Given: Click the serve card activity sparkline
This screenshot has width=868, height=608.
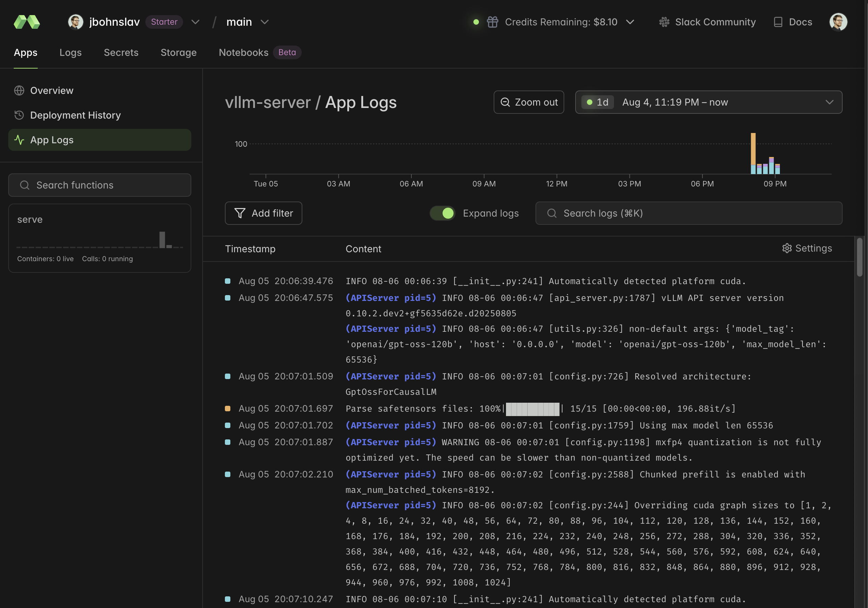Looking at the screenshot, I should [100, 240].
